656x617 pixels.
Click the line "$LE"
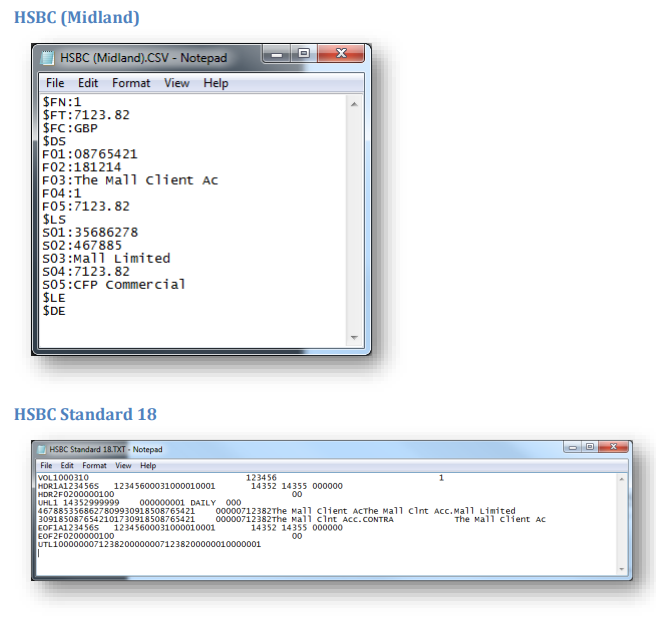pos(54,298)
